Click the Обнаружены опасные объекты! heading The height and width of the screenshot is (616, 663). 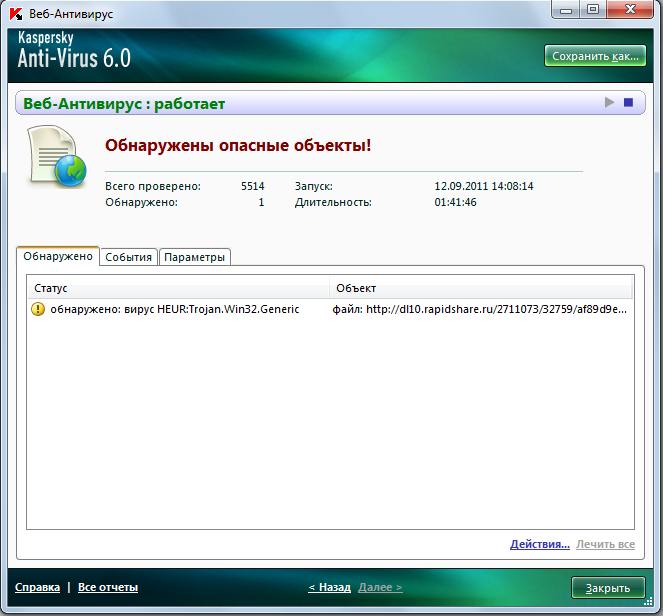pyautogui.click(x=238, y=145)
